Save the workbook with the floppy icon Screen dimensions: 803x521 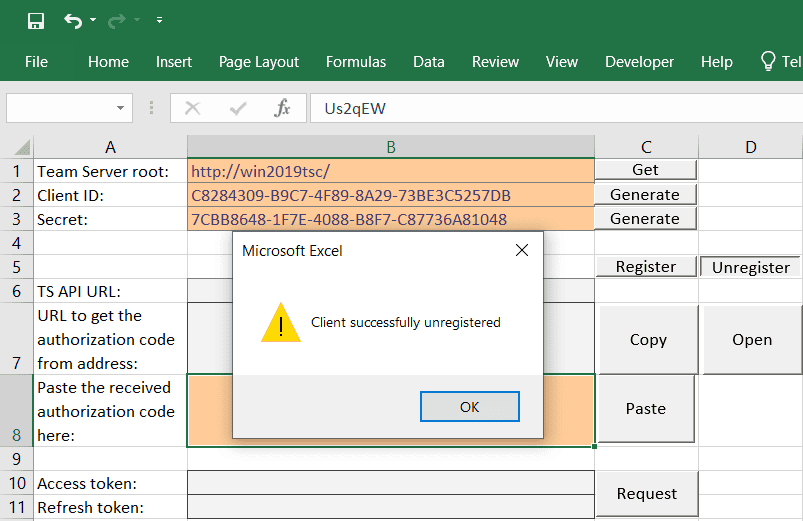36,21
